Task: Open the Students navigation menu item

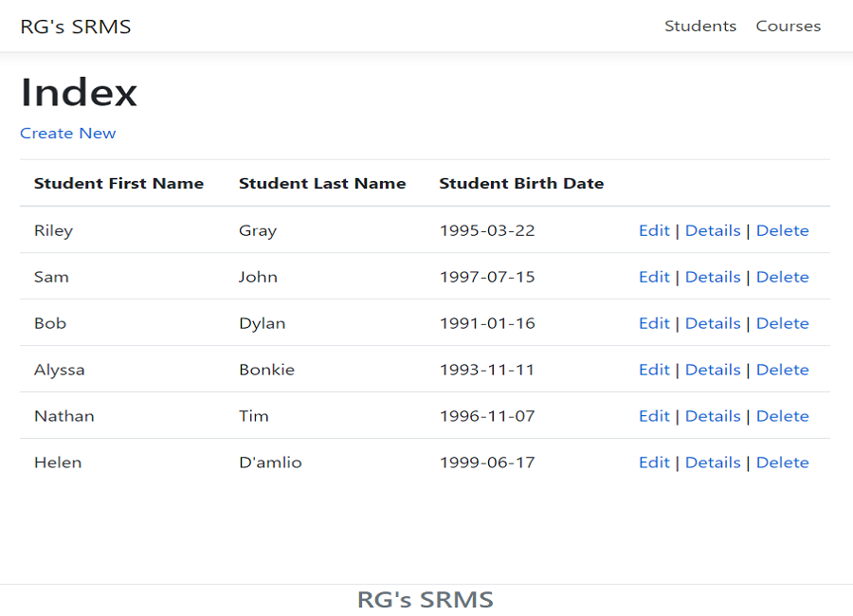Action: 699,27
